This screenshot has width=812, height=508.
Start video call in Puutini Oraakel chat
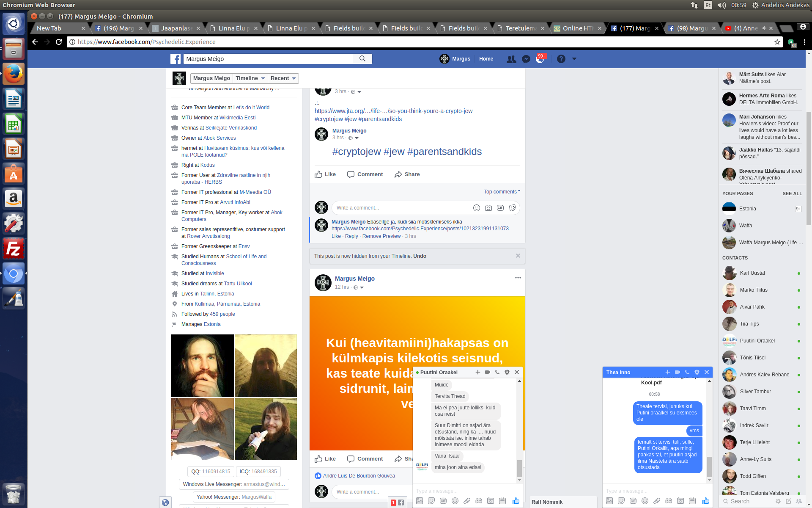coord(488,372)
